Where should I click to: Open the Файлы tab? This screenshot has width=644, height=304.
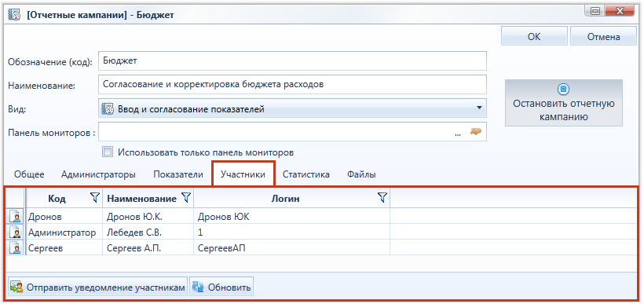(361, 174)
